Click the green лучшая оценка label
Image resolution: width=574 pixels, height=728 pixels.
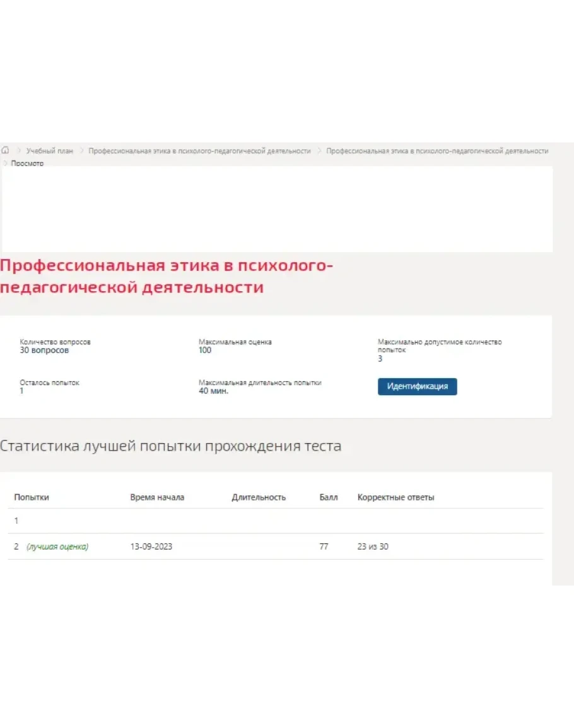tap(57, 546)
